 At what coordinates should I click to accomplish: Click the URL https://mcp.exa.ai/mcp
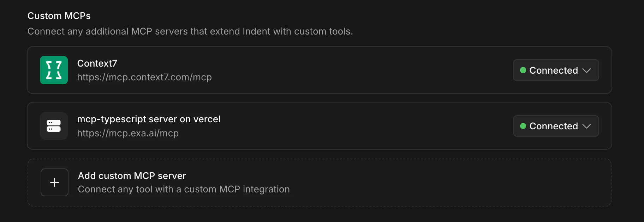128,133
